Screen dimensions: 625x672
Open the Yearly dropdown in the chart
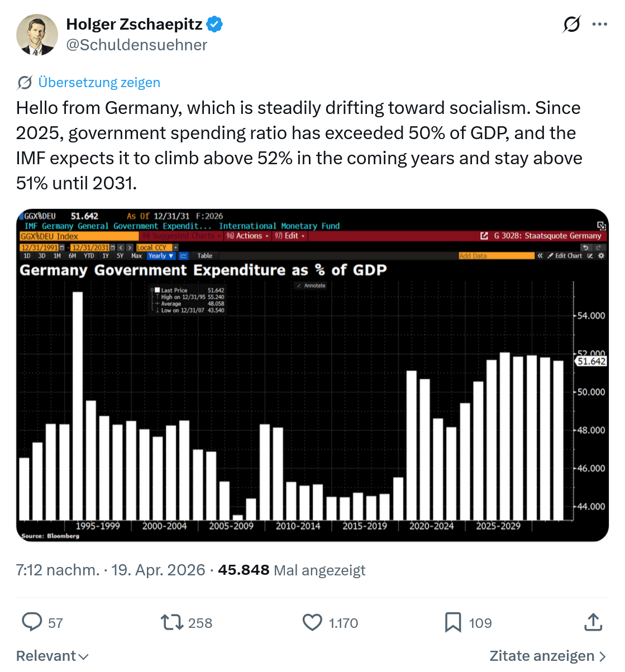tap(161, 256)
